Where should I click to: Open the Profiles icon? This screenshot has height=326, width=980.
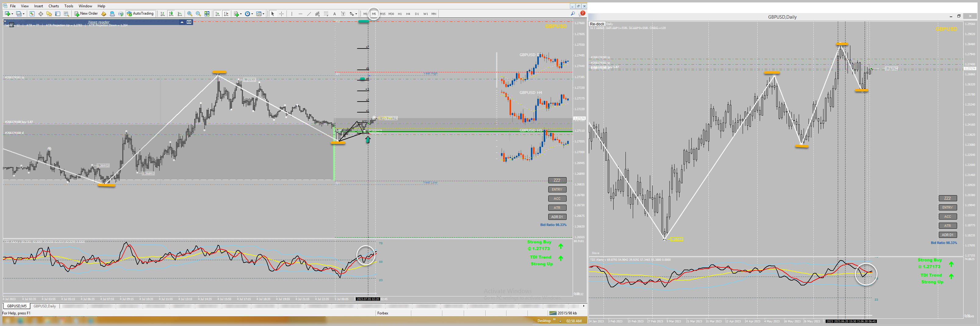18,14
